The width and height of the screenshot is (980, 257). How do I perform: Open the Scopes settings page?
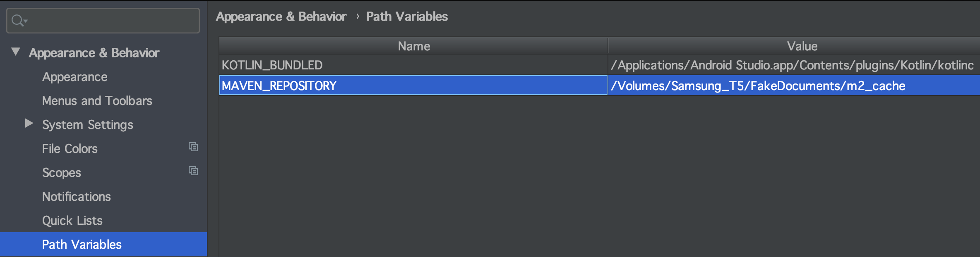(62, 173)
